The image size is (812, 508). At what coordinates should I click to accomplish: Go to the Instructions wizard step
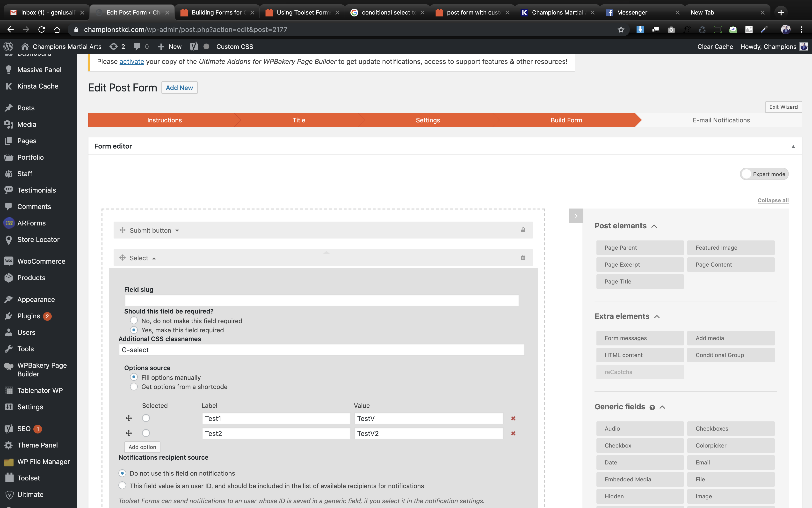coord(164,120)
